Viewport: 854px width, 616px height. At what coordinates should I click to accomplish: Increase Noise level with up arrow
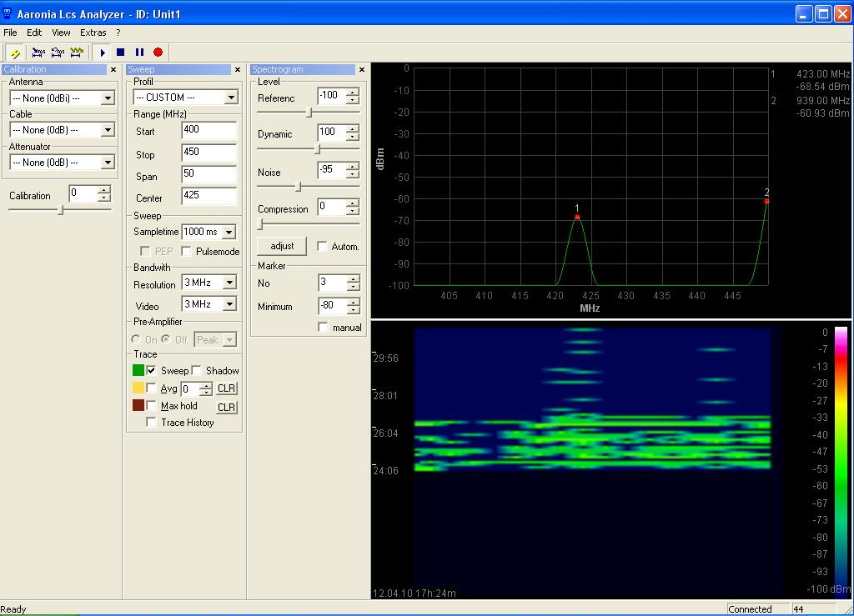[353, 166]
